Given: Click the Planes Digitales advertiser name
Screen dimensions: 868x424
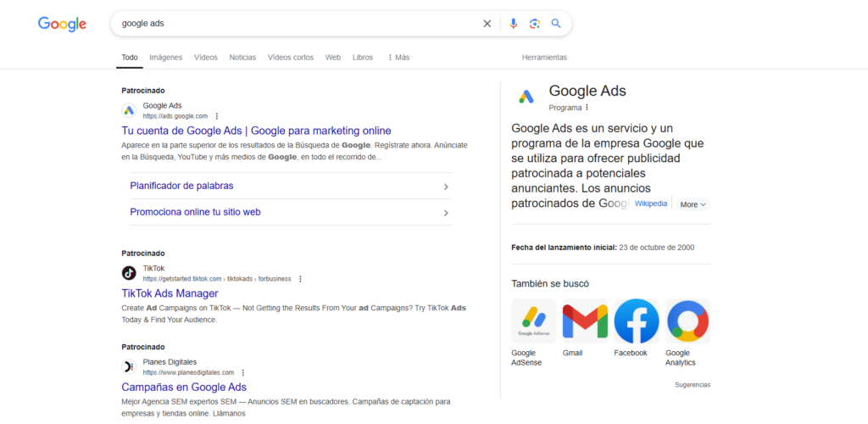Looking at the screenshot, I should click(x=170, y=362).
